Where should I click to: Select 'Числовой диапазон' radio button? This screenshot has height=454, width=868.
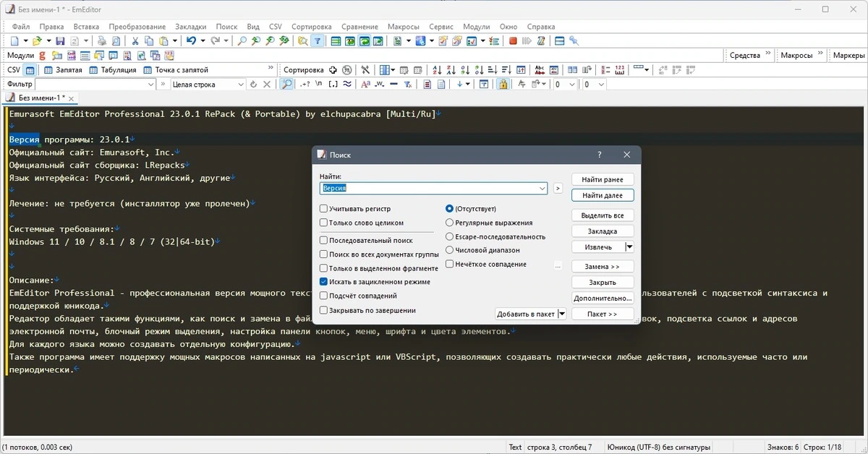click(x=450, y=250)
